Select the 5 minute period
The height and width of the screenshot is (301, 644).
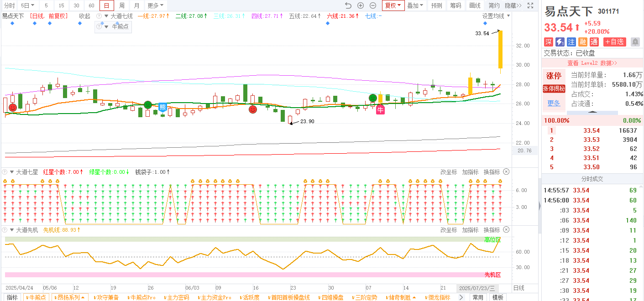(x=46, y=5)
